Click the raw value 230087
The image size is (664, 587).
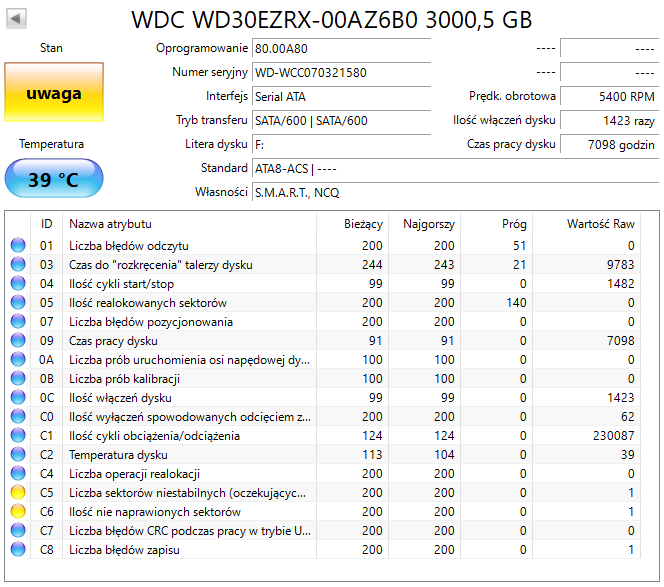613,436
